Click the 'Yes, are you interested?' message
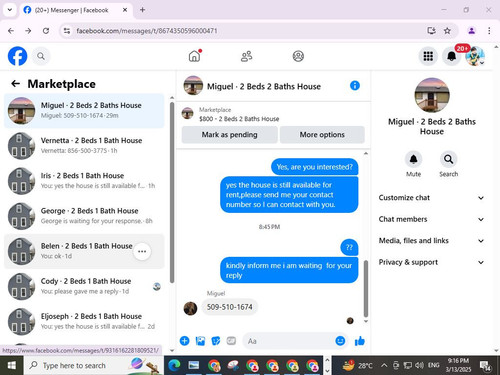 [315, 167]
